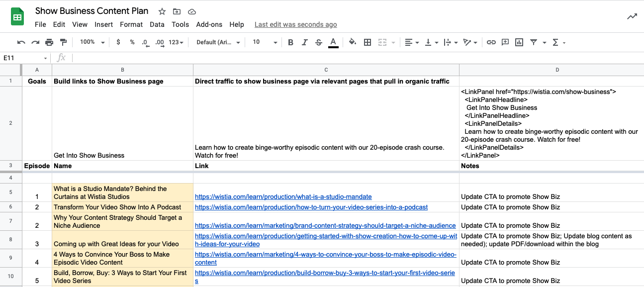
Task: Open the Insert menu
Action: [103, 24]
